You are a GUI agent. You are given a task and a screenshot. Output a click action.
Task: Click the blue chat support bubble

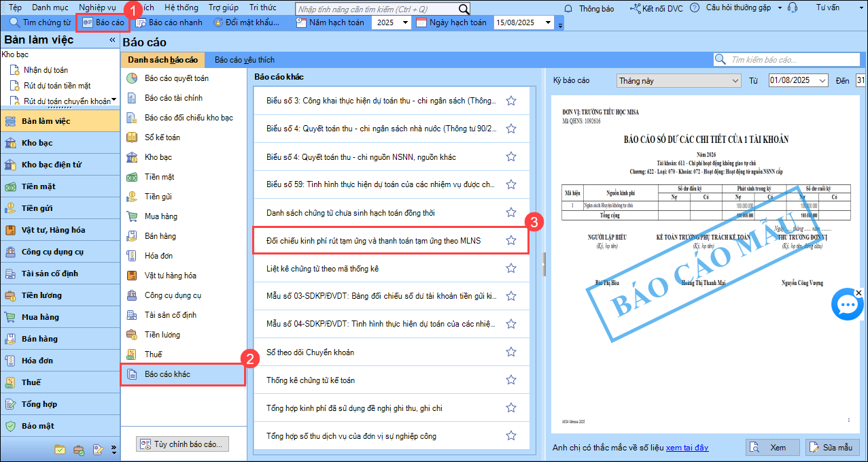[x=847, y=305]
